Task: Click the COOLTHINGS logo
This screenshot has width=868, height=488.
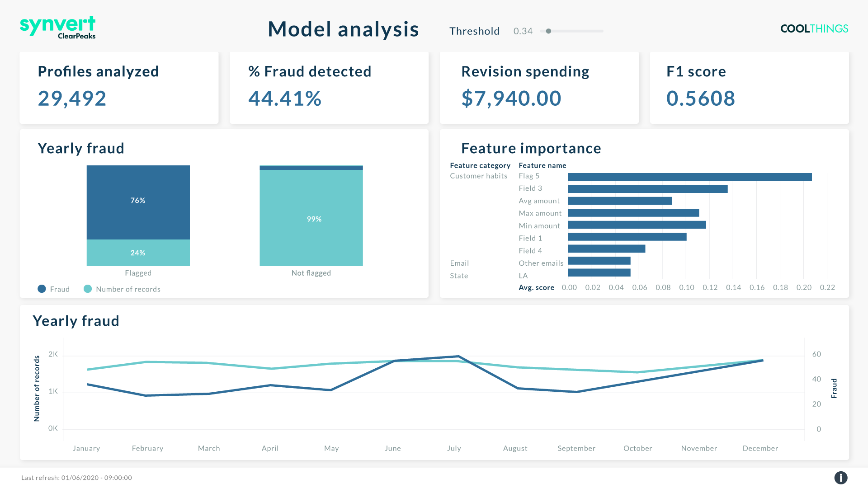Action: pyautogui.click(x=814, y=28)
